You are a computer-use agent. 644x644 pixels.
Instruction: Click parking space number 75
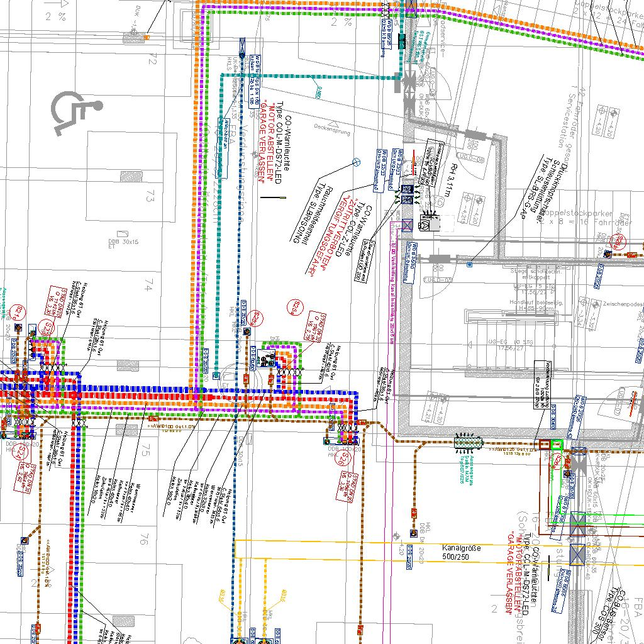(x=147, y=450)
